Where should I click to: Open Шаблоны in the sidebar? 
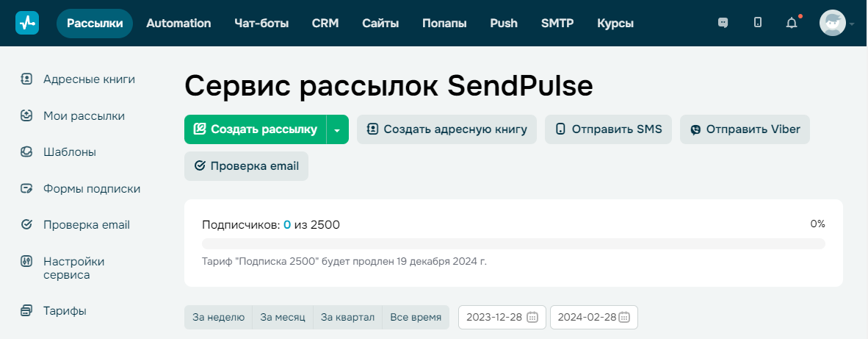point(70,151)
